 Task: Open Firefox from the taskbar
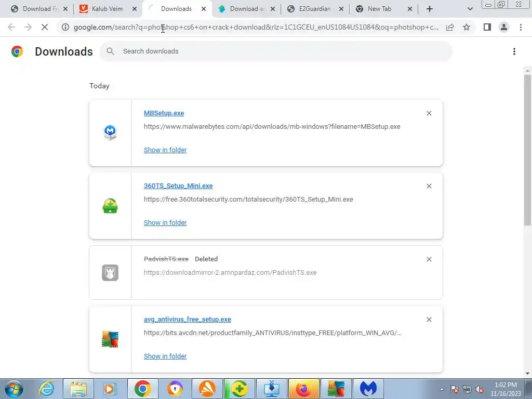pyautogui.click(x=303, y=389)
